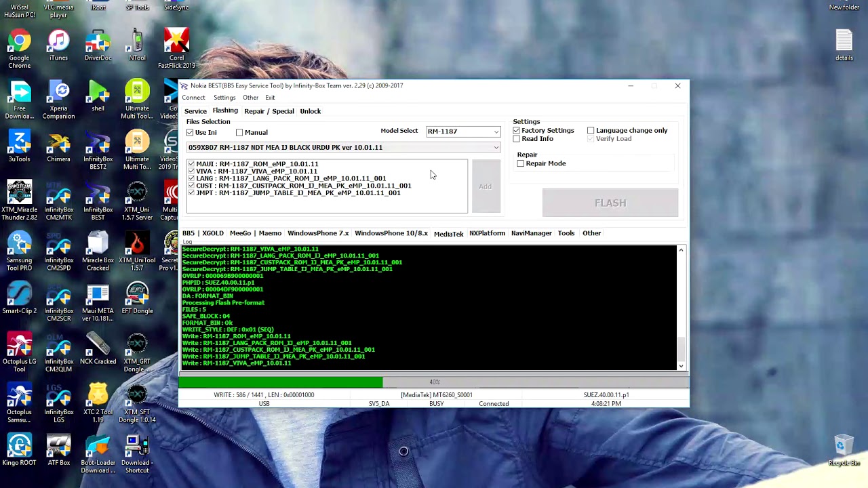The width and height of the screenshot is (868, 488).
Task: Launch Chimera tool icon
Action: (58, 147)
